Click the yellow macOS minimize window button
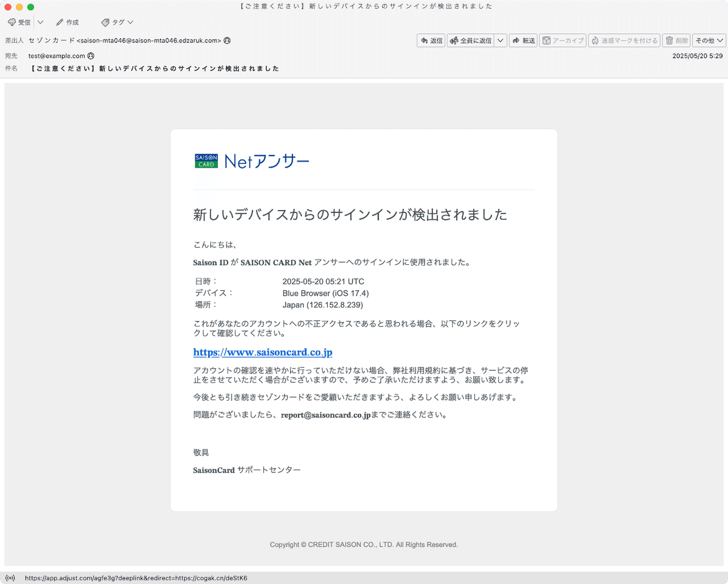 click(19, 7)
